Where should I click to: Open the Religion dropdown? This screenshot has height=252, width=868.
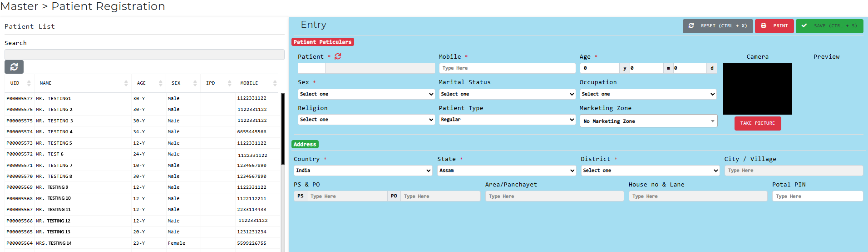click(x=366, y=120)
